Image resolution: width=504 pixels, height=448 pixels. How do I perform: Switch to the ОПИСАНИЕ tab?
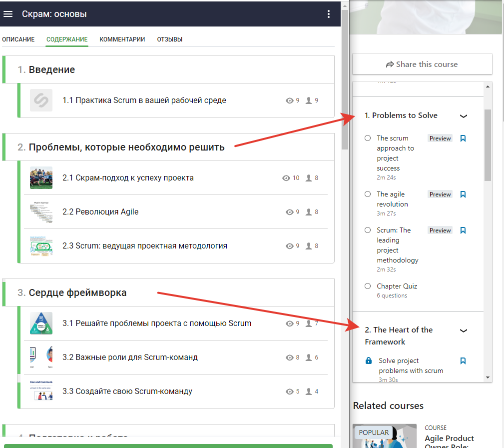coord(18,39)
